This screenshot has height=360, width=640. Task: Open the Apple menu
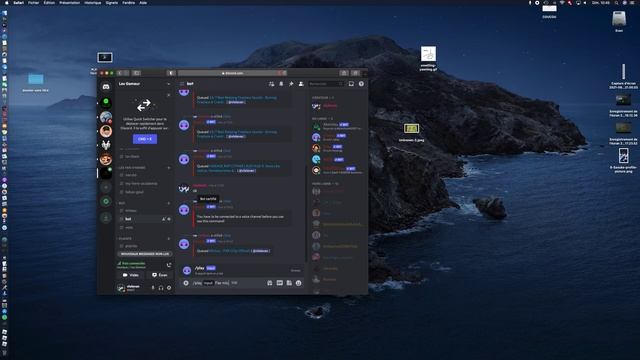pyautogui.click(x=6, y=2)
